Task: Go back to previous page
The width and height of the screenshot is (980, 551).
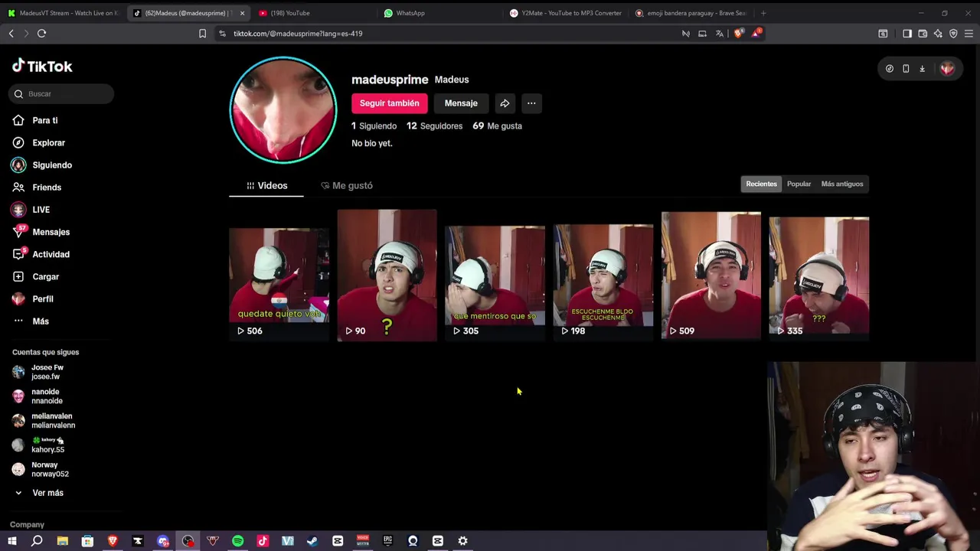Action: click(11, 34)
